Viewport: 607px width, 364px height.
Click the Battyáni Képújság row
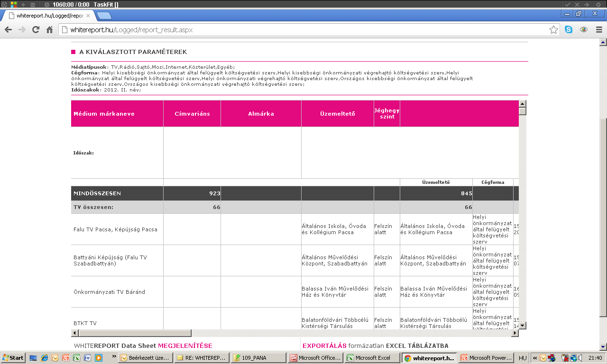(110, 261)
